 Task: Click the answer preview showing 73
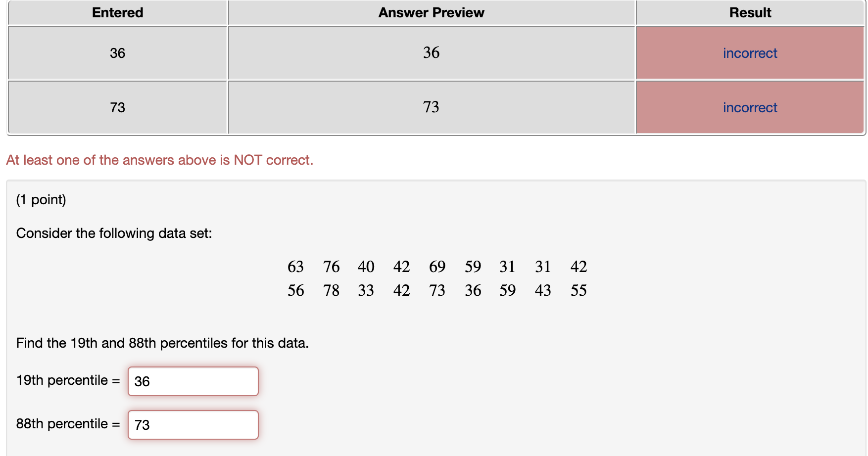tap(431, 107)
